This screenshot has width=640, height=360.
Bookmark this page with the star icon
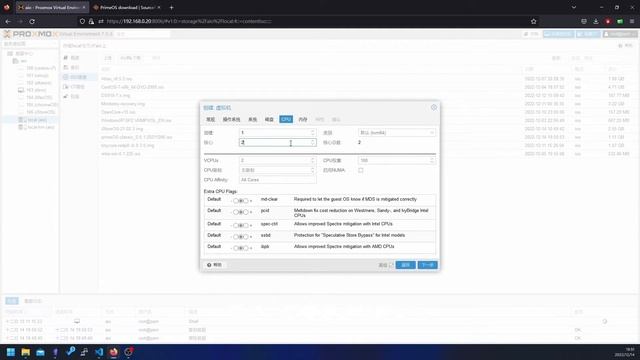click(x=533, y=21)
